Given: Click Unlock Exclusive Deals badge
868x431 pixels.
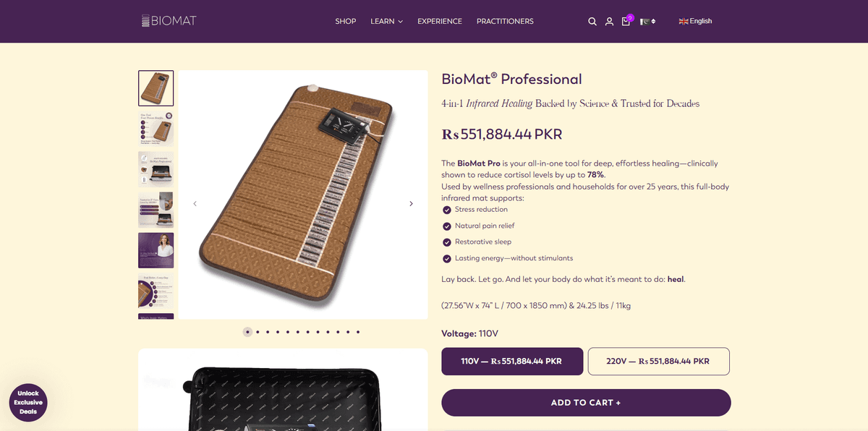Looking at the screenshot, I should click(x=28, y=403).
